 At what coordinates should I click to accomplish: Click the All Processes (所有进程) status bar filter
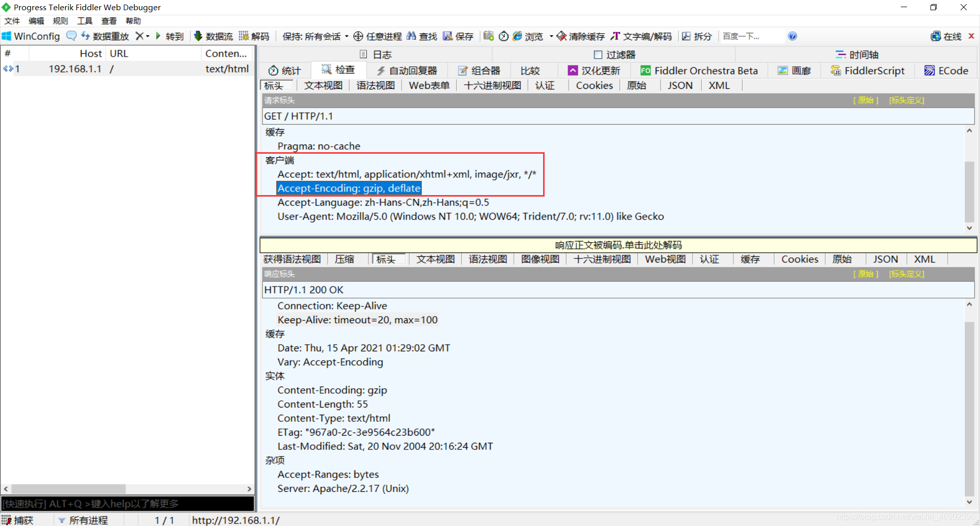[83, 520]
